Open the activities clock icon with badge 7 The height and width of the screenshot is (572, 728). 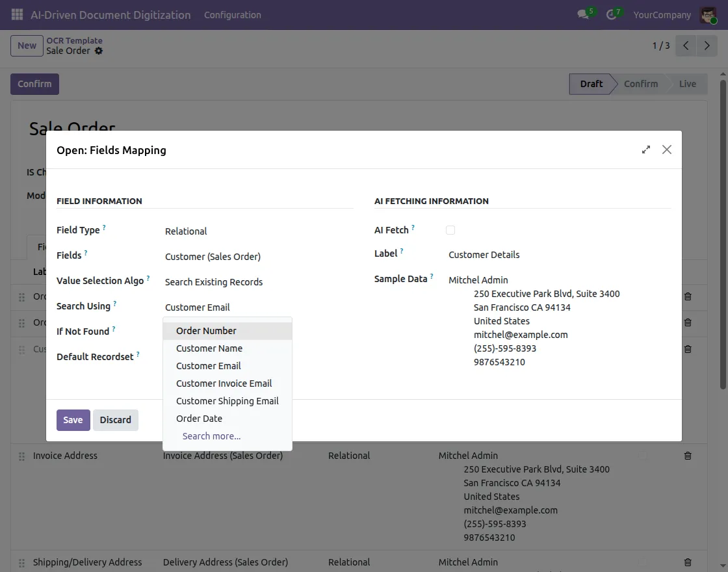613,14
